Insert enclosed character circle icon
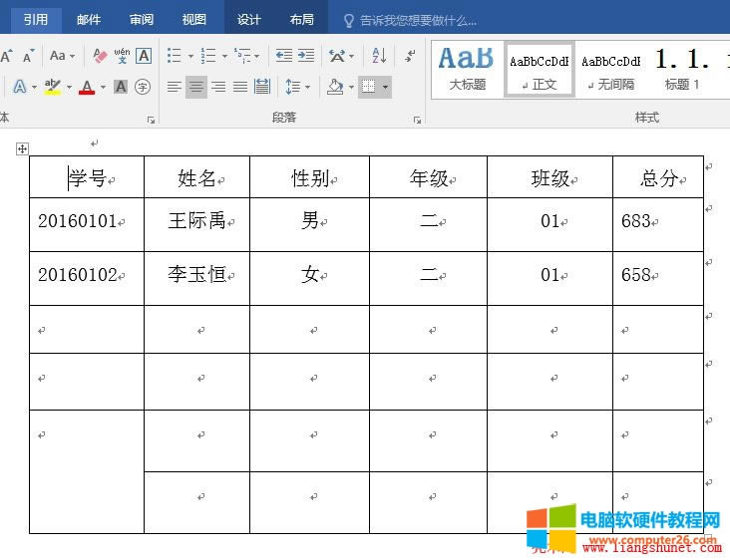This screenshot has width=730, height=560. 143,87
